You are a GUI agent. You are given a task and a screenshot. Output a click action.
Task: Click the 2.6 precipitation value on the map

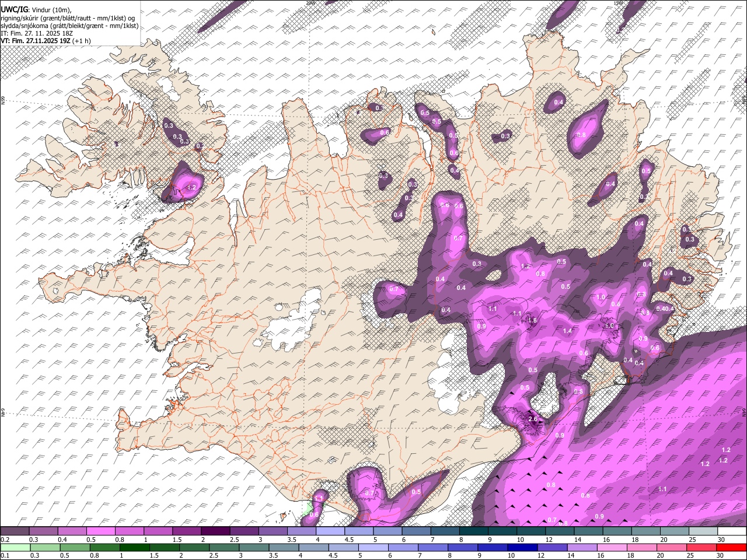coord(532,419)
